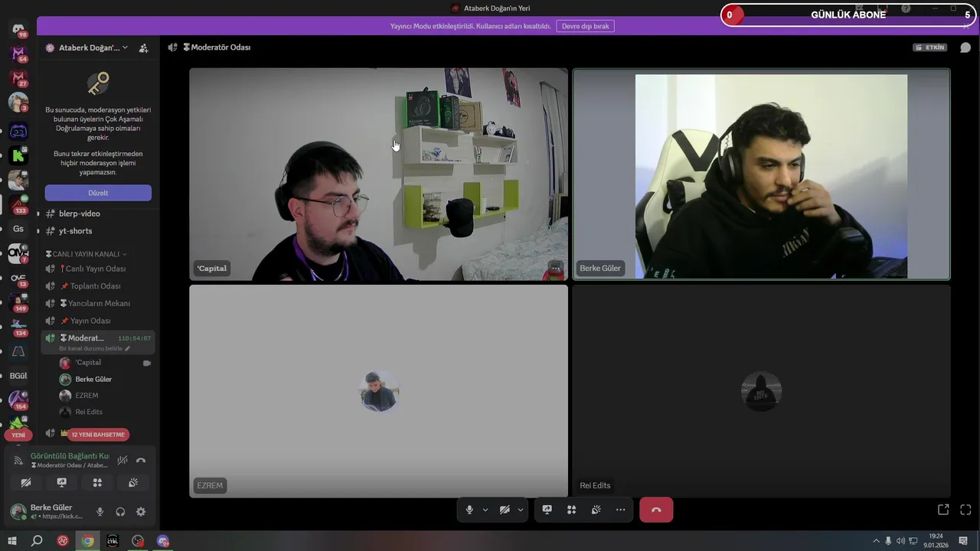
Task: Open the Gs server in sidebar
Action: click(18, 229)
